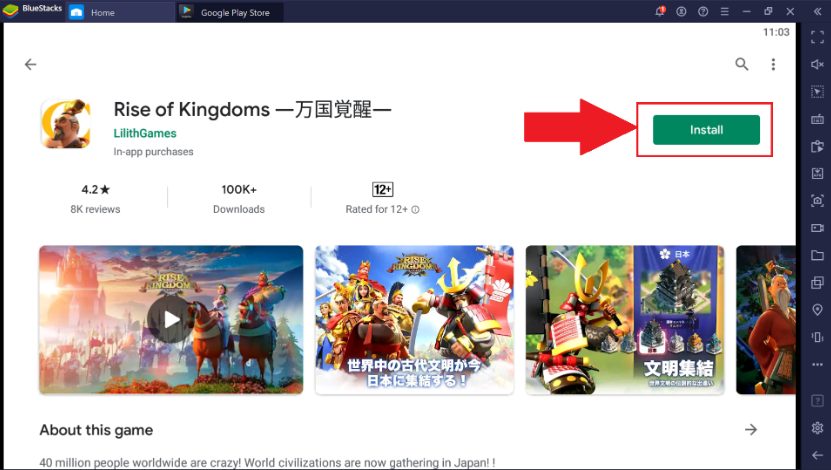This screenshot has width=831, height=470.
Task: Toggle fullscreen mode in sidebar
Action: [817, 37]
